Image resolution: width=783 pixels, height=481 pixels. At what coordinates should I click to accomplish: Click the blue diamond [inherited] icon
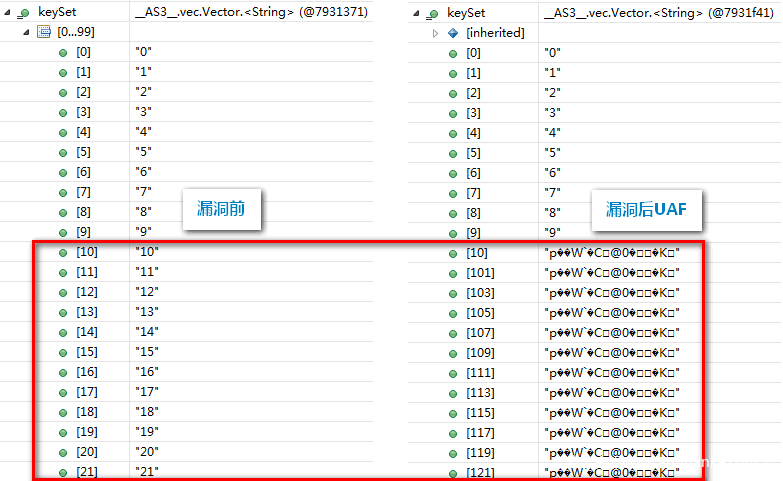(x=453, y=33)
